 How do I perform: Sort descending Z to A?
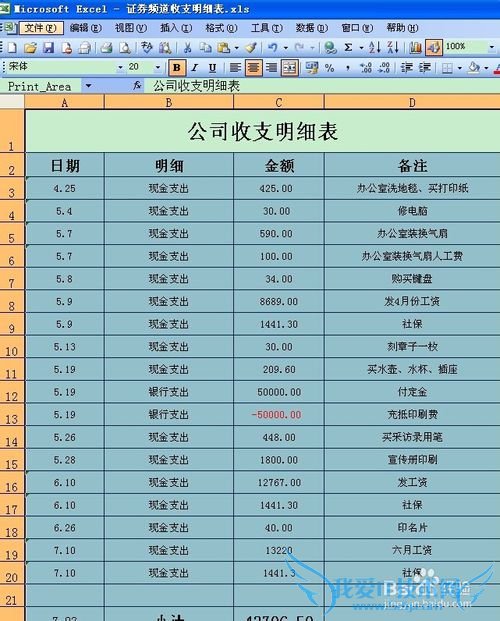click(393, 48)
